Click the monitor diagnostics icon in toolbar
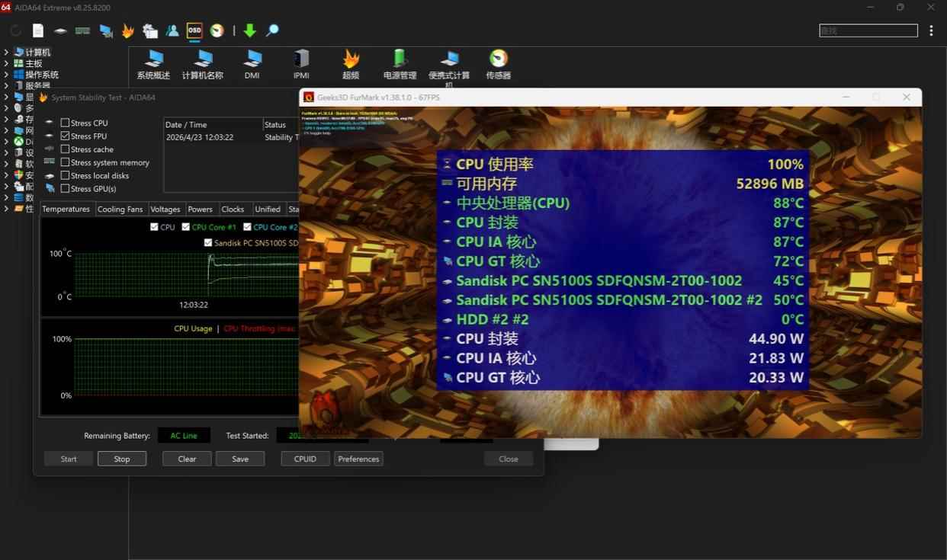The height and width of the screenshot is (560, 947). (x=106, y=31)
